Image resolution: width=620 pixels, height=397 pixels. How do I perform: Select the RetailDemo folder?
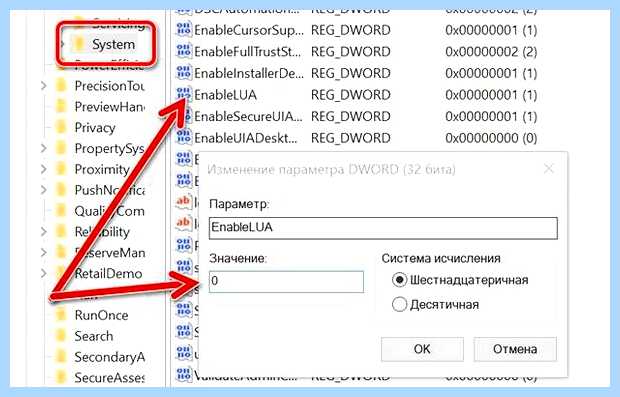click(x=108, y=274)
